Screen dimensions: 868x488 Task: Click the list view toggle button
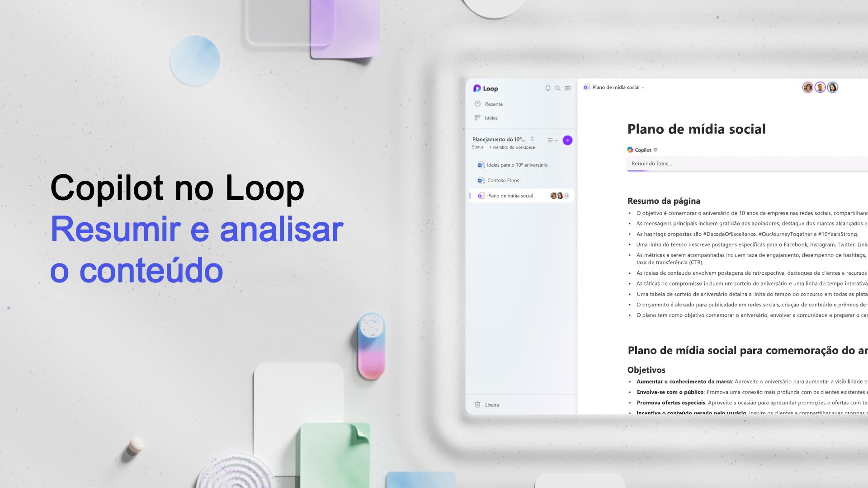click(551, 140)
